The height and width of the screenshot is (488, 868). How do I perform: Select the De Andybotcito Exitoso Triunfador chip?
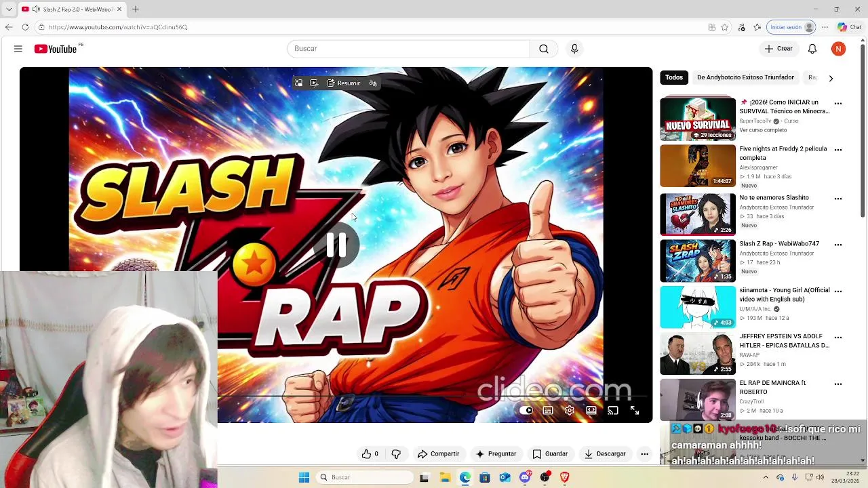coord(745,77)
